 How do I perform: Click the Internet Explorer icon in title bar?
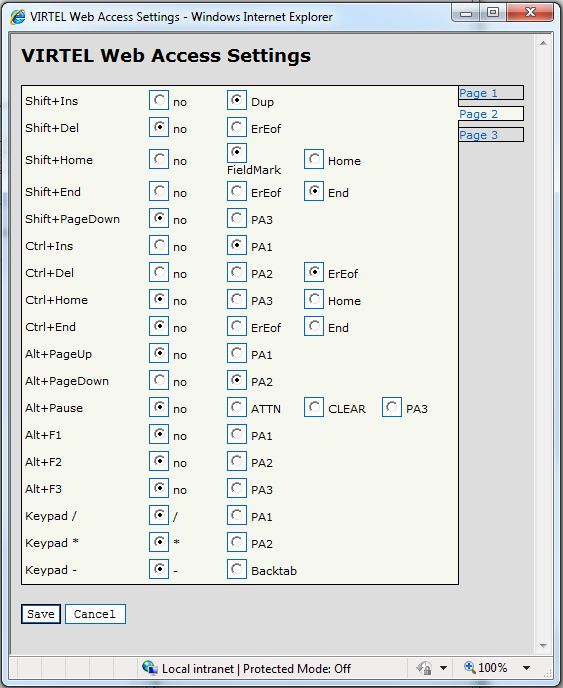18,17
